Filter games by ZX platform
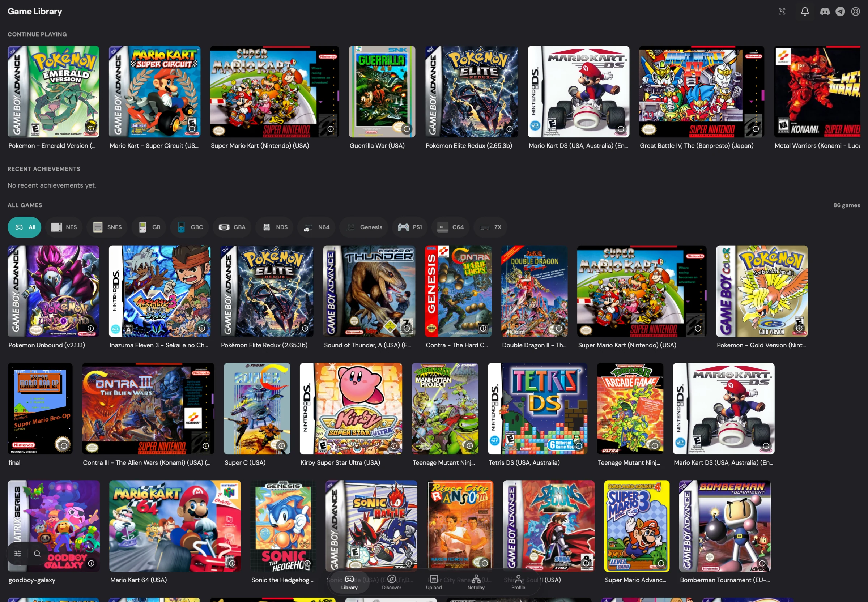Image resolution: width=868 pixels, height=602 pixels. 490,227
